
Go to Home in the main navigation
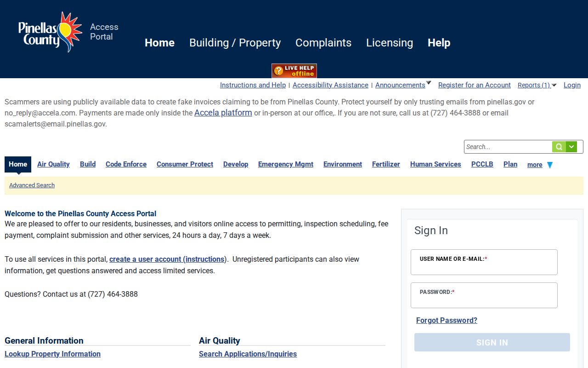click(159, 43)
